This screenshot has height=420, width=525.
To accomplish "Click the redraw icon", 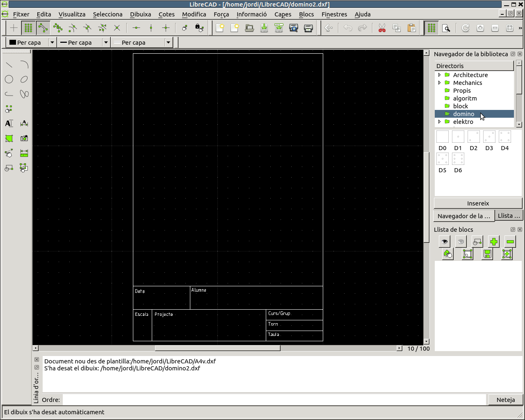I will [466, 28].
